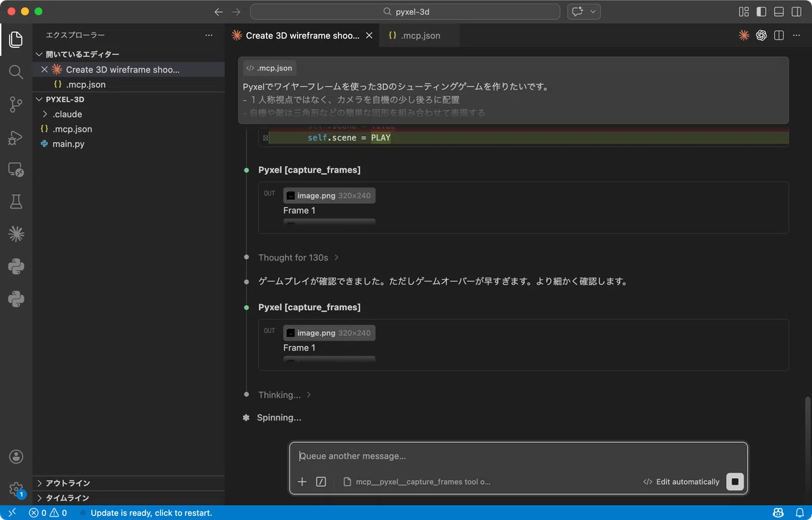Click the Claude icon in editor title bar
Image resolution: width=812 pixels, height=520 pixels.
(x=744, y=35)
